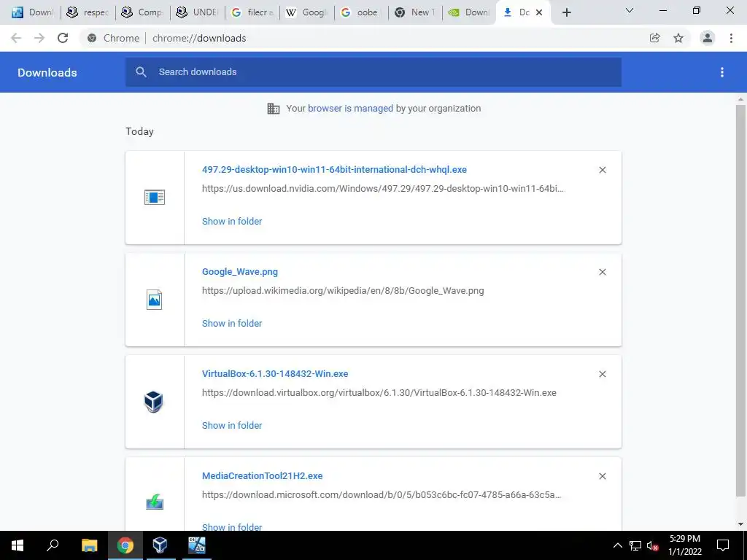The width and height of the screenshot is (747, 560).
Task: Remove VirtualBox-6.1.30 download from list
Action: [x=602, y=374]
